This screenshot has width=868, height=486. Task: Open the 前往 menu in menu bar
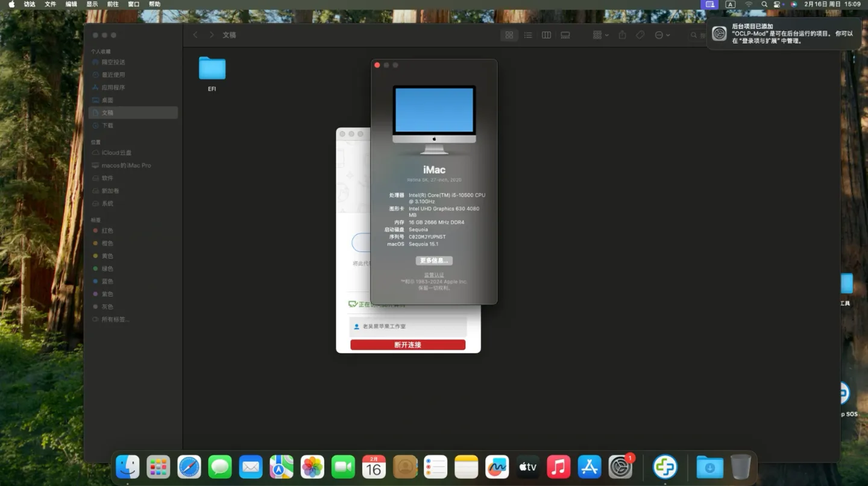point(113,4)
